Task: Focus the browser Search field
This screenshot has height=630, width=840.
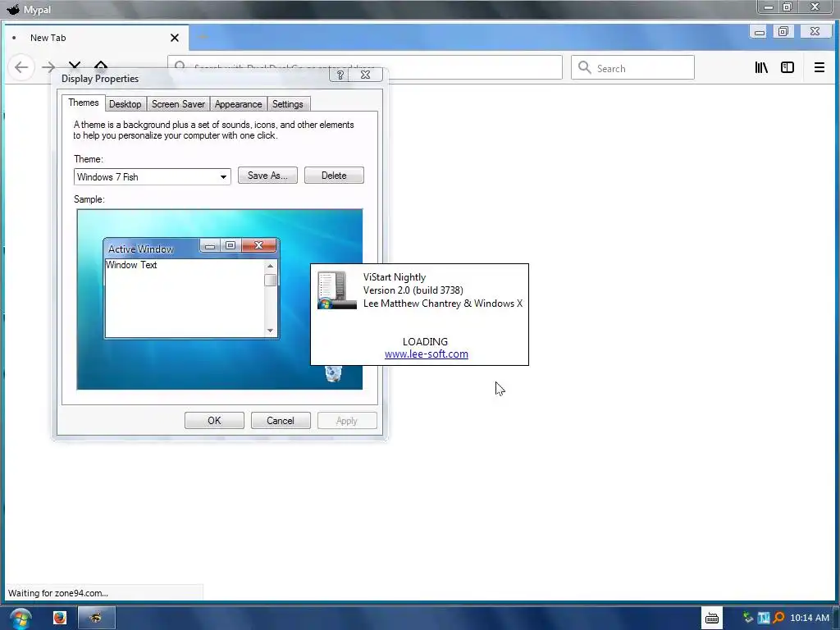Action: 632,67
